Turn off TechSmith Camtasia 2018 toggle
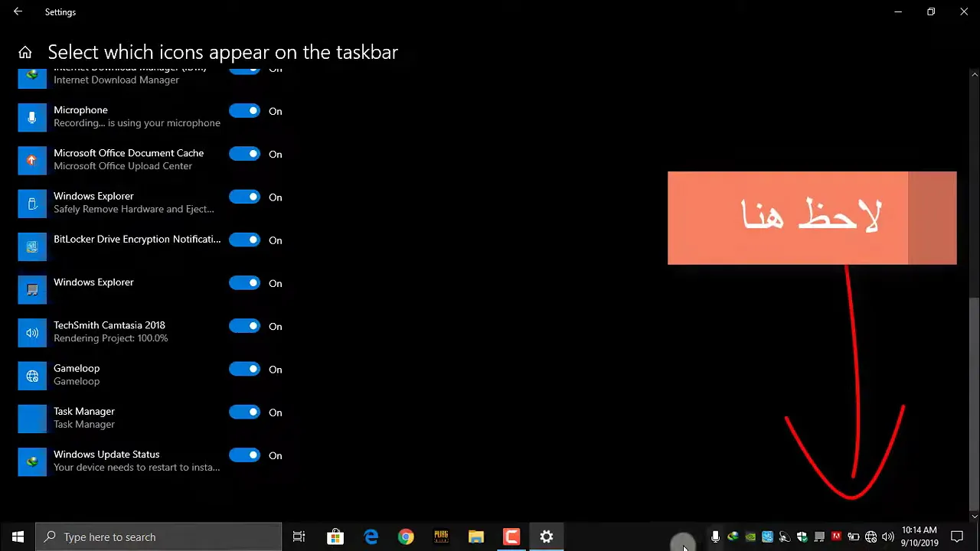980x551 pixels. point(244,326)
